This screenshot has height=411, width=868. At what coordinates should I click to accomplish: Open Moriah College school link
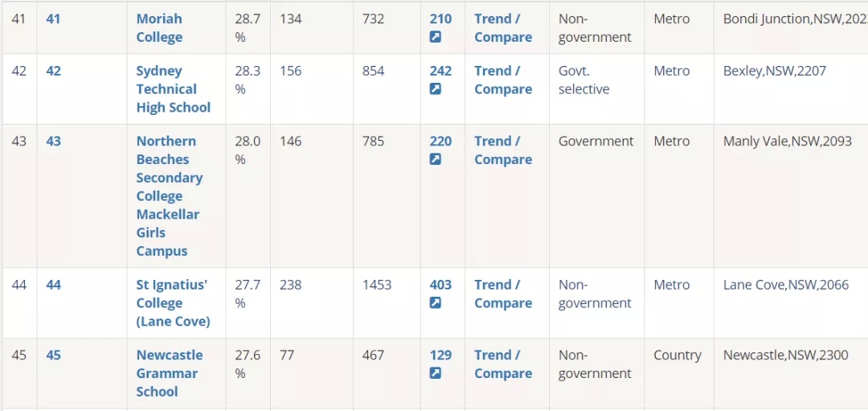(x=159, y=28)
